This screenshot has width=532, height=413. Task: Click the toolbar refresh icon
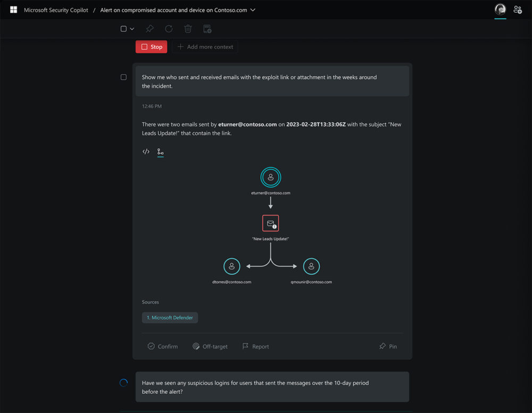coord(169,29)
